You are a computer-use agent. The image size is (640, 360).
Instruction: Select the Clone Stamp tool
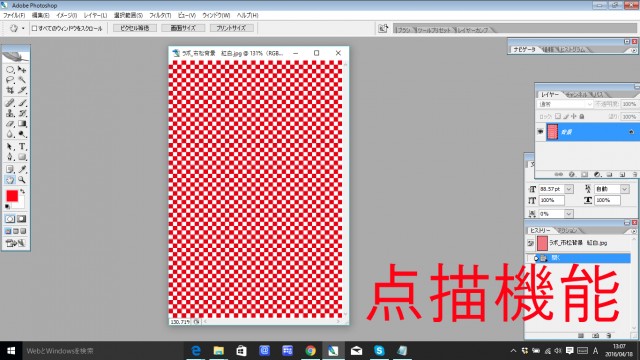pos(10,113)
